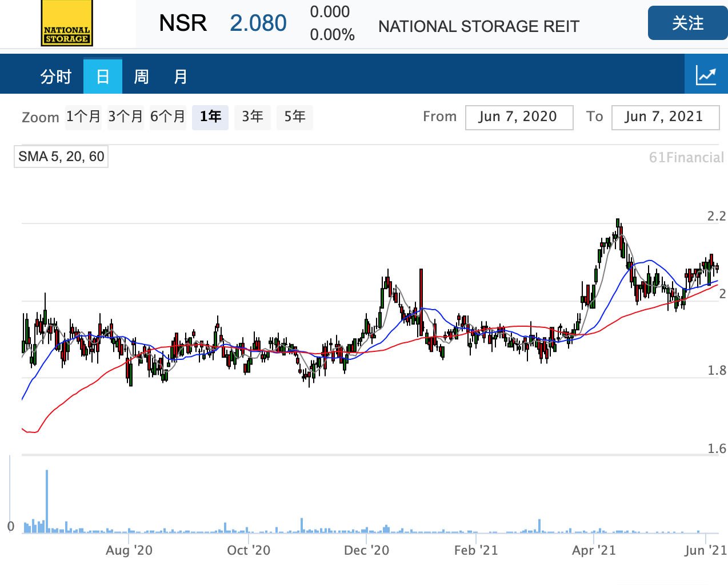Click the 0.00% change value
Screen dimensions: 728x585
coord(332,35)
